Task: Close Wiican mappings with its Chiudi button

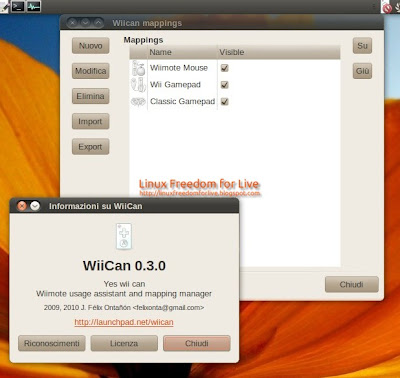Action: tap(352, 284)
